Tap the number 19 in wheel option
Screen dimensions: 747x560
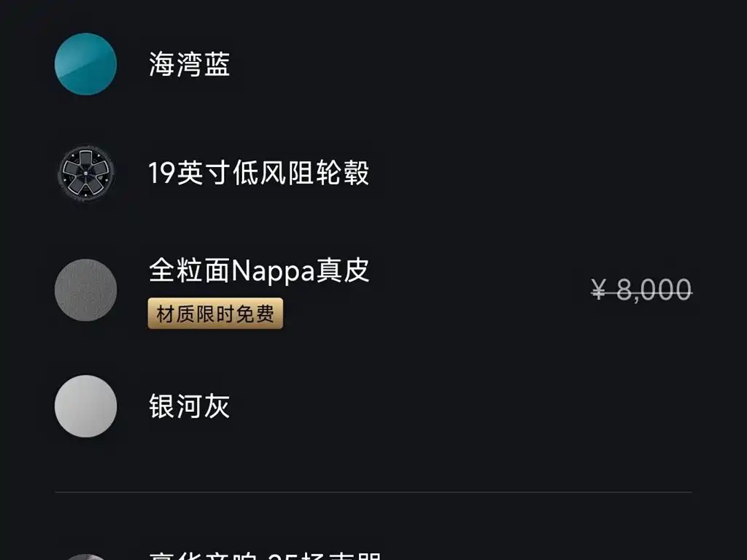(162, 173)
